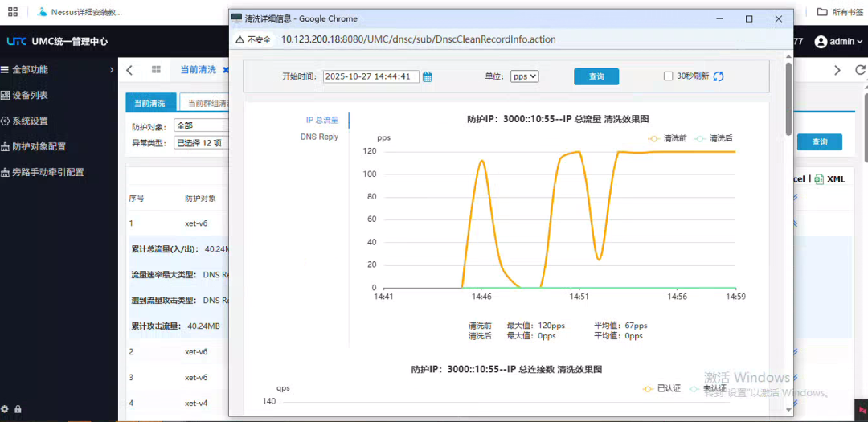Click the gear icon at bottom left
Image resolution: width=868 pixels, height=422 pixels.
pyautogui.click(x=5, y=409)
